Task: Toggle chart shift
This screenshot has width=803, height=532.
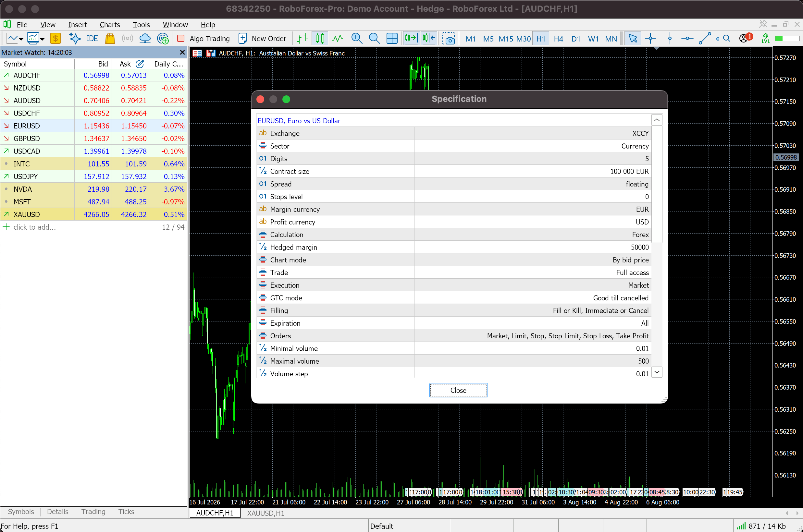Action: pos(429,38)
